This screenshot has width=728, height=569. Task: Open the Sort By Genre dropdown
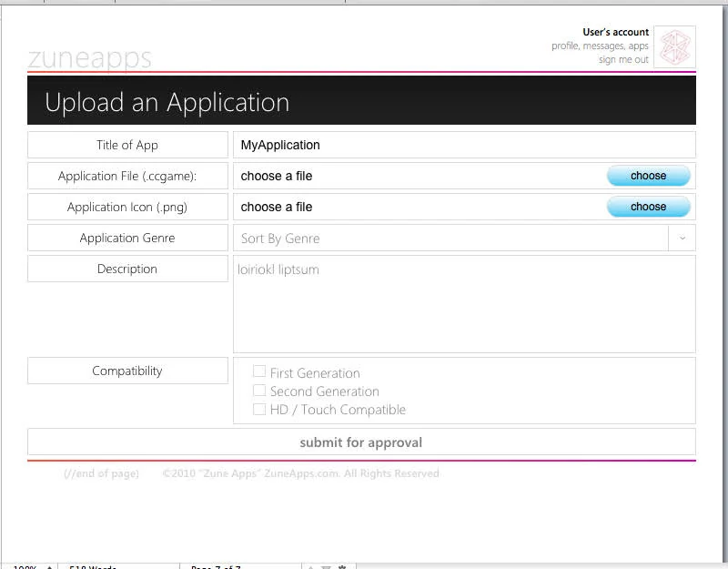point(464,238)
